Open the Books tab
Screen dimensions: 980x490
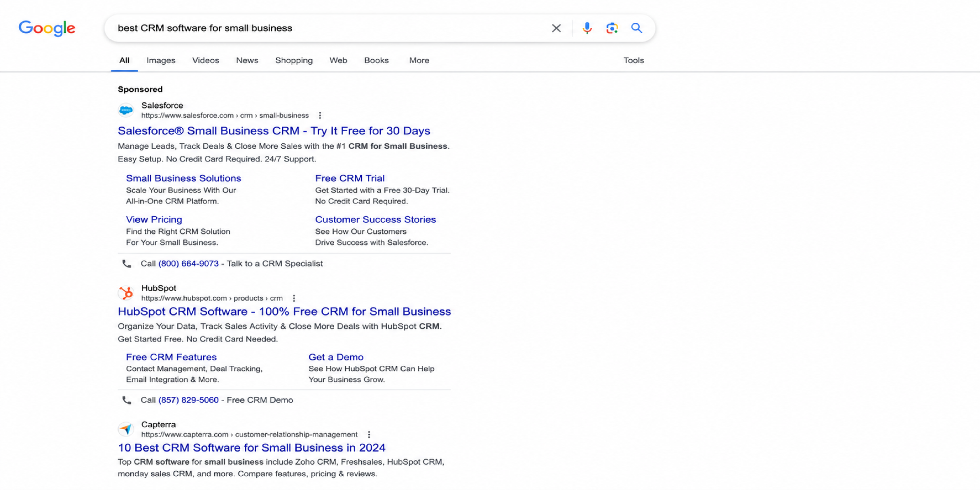(376, 60)
